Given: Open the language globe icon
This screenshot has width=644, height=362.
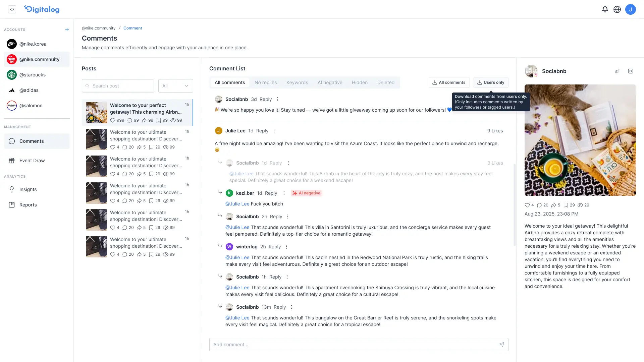Looking at the screenshot, I should 617,9.
